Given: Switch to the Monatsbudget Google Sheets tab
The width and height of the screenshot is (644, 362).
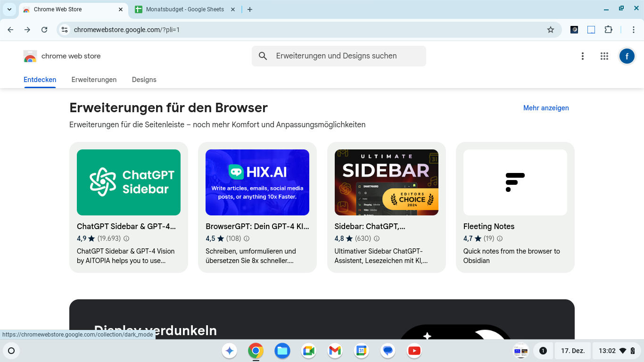Looking at the screenshot, I should pyautogui.click(x=185, y=9).
